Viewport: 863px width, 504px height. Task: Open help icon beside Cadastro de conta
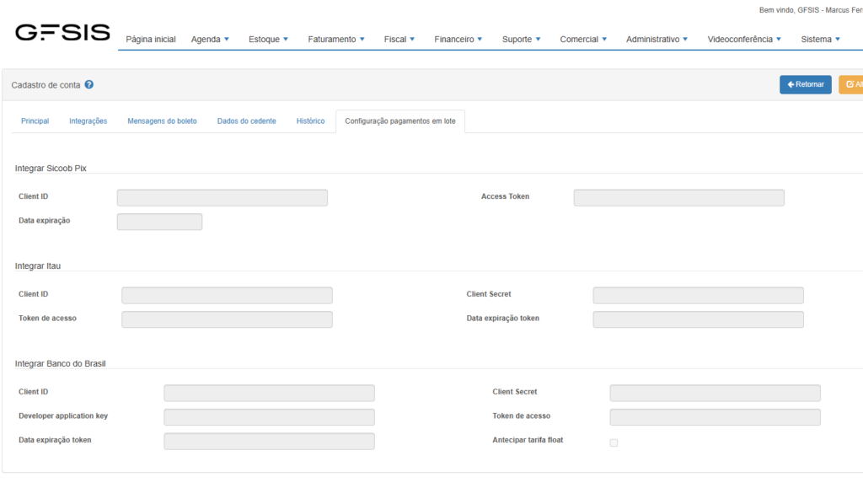(89, 85)
